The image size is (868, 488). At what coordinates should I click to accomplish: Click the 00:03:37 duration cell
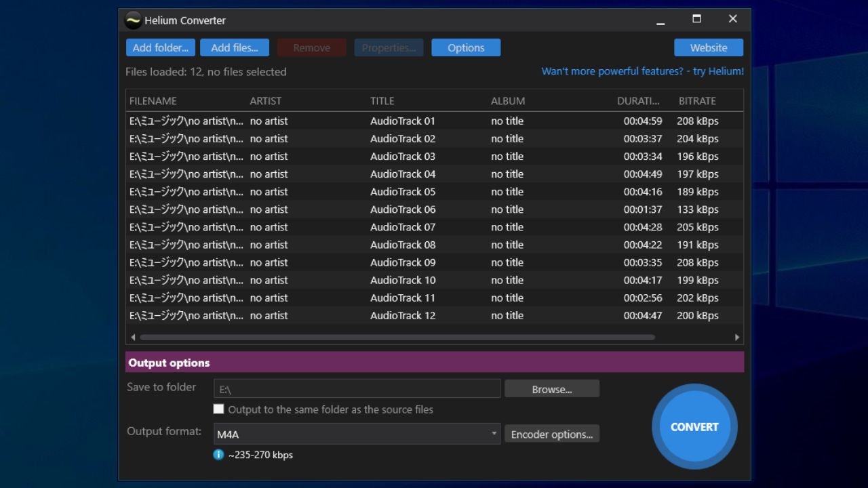pos(643,138)
